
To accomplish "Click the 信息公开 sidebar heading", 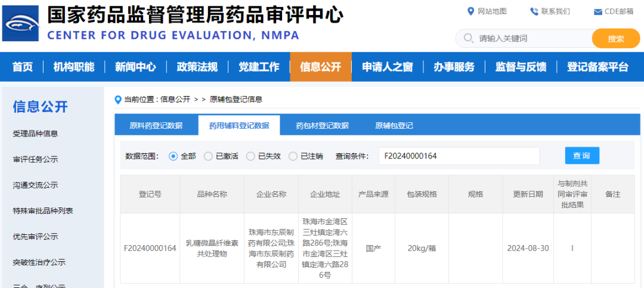I will [41, 107].
